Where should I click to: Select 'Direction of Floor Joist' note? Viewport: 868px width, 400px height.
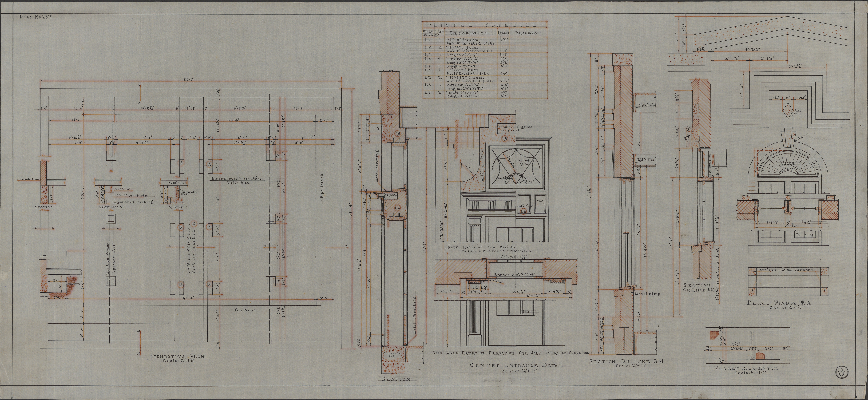[x=237, y=179]
